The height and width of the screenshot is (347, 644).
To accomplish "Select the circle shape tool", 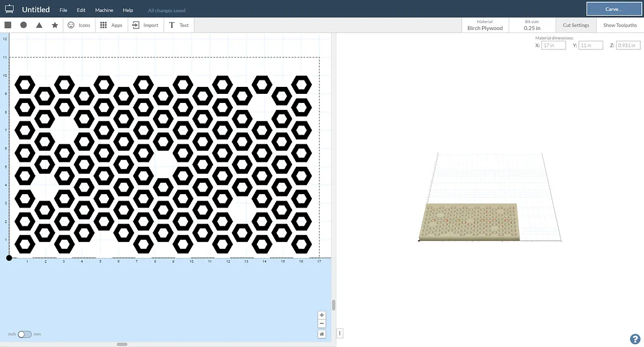I will pos(24,25).
